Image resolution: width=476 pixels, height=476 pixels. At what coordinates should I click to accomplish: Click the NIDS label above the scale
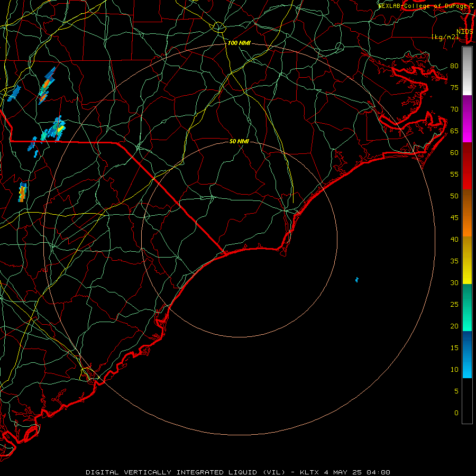[x=465, y=32]
